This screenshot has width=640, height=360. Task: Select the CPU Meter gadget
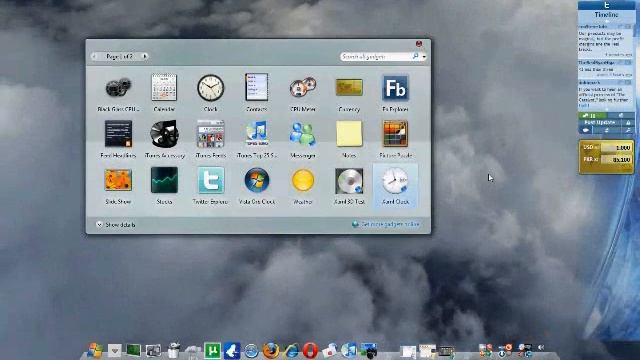click(303, 93)
